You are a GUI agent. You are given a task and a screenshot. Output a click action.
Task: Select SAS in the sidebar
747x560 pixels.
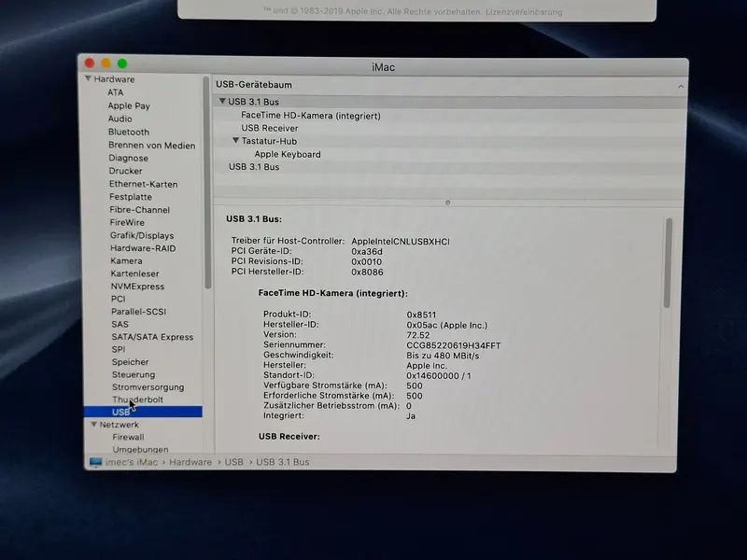tap(120, 324)
